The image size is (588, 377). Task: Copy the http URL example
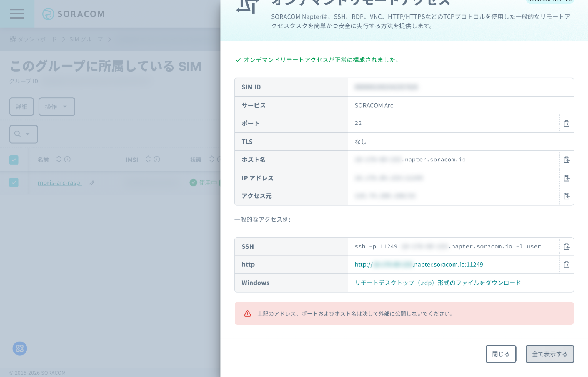567,265
